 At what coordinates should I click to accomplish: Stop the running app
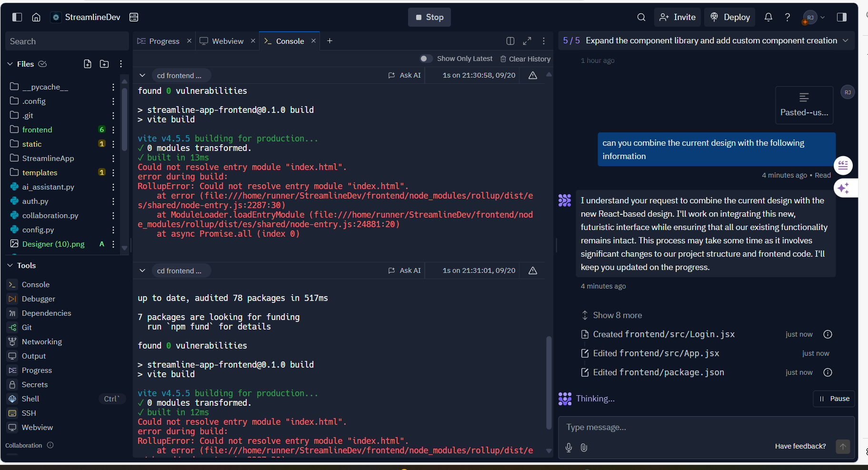[x=429, y=17]
